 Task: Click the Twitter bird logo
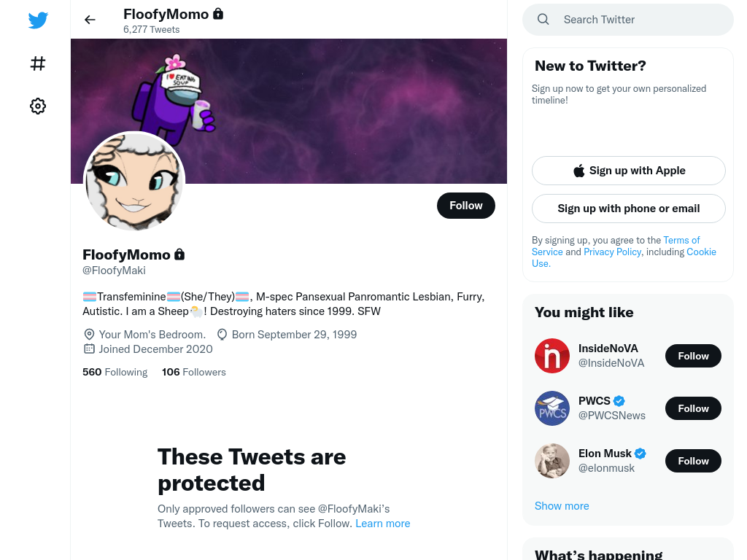[38, 20]
